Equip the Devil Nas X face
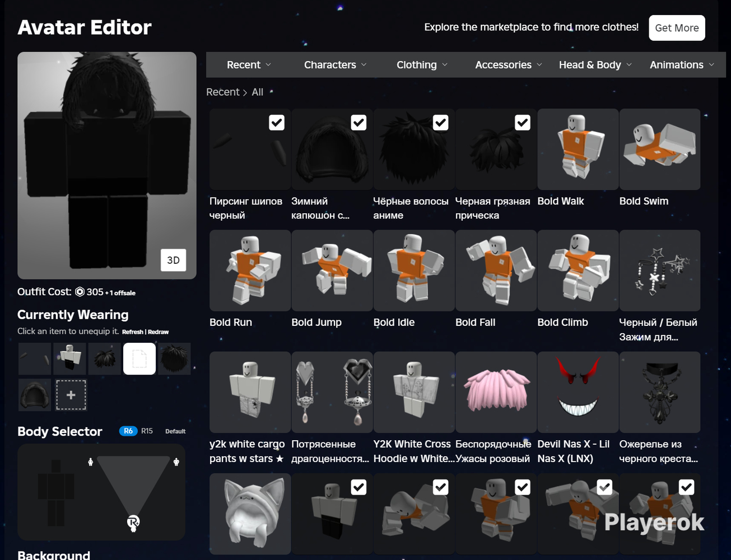This screenshot has height=560, width=731. click(x=578, y=392)
